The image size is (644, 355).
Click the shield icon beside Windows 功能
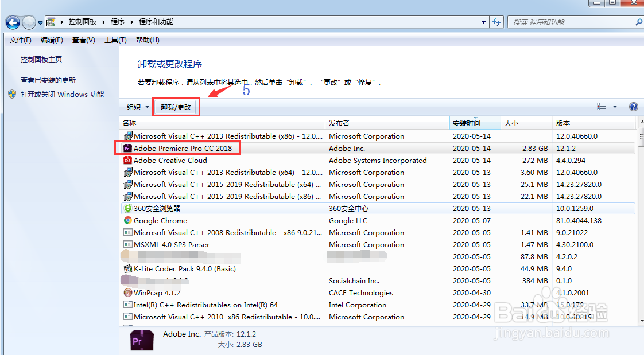click(x=12, y=95)
